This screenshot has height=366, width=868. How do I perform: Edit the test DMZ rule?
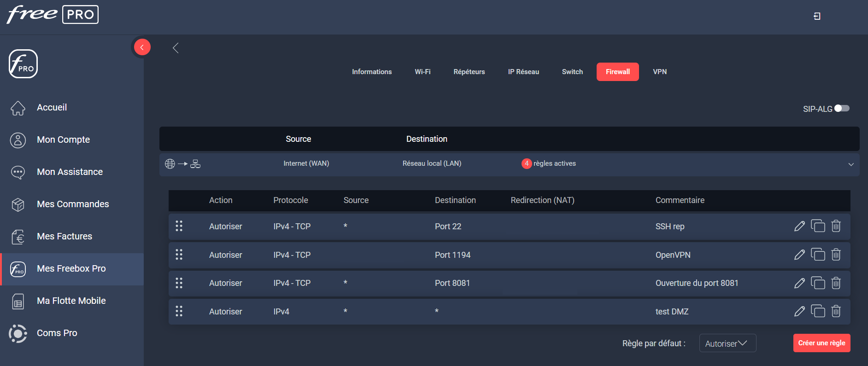pyautogui.click(x=799, y=311)
